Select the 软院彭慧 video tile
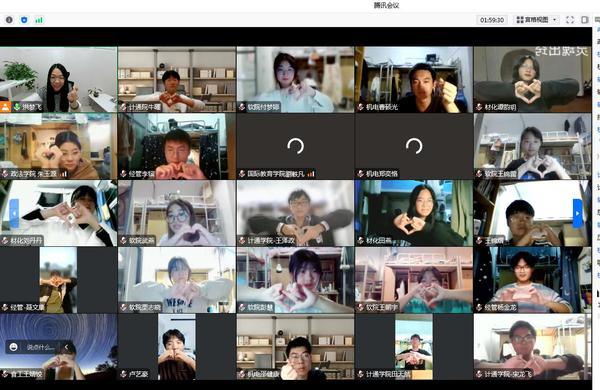 tap(295, 280)
